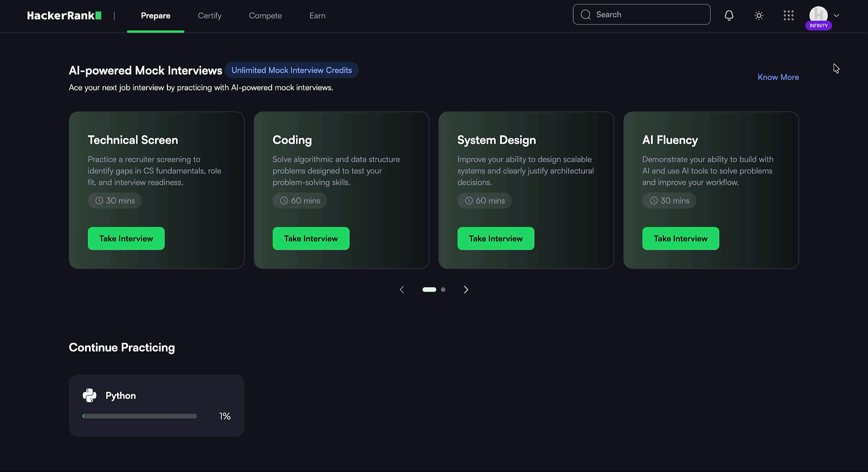868x472 pixels.
Task: Click the Coding 60 mins chip
Action: (x=300, y=200)
